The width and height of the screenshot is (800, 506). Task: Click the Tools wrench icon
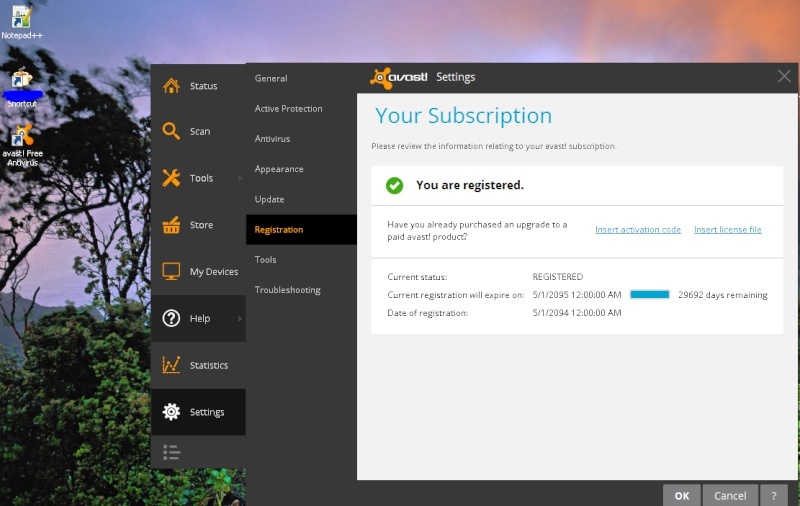[x=171, y=178]
